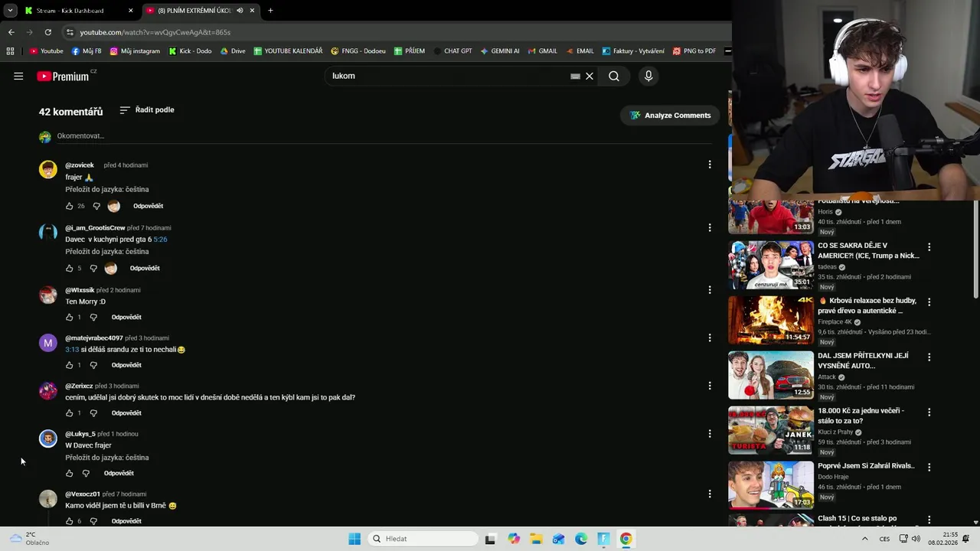Open the GEMINI AI bookmark

pyautogui.click(x=500, y=51)
